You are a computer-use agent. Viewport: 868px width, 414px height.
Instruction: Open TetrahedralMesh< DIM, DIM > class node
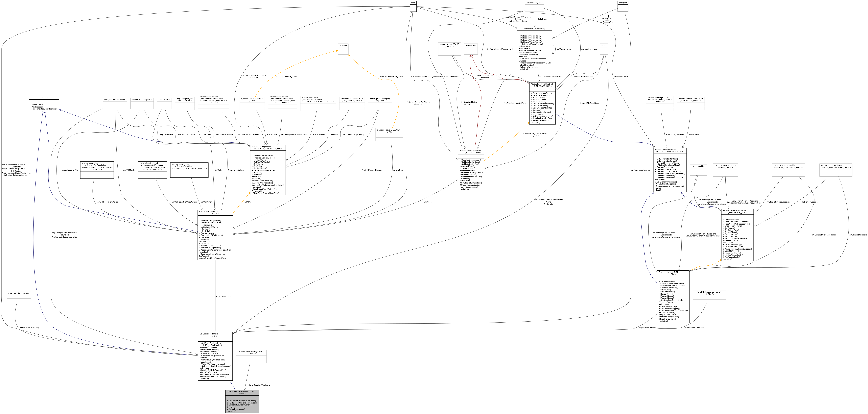click(673, 296)
